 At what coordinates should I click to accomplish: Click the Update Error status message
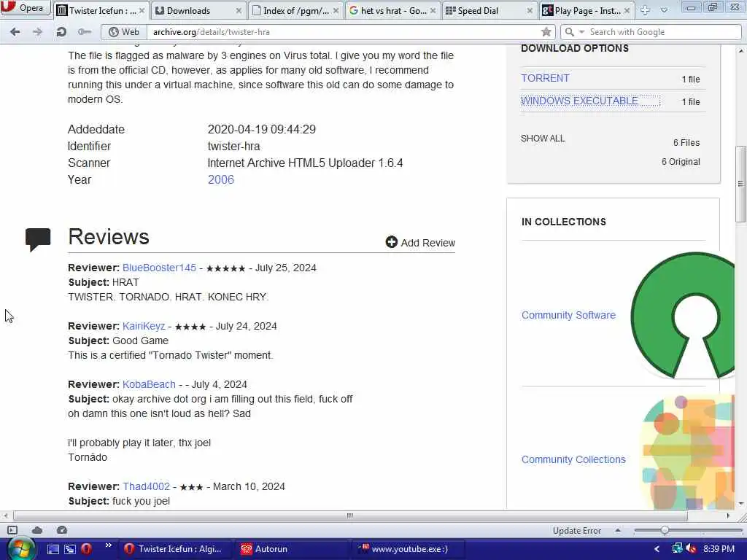point(577,531)
